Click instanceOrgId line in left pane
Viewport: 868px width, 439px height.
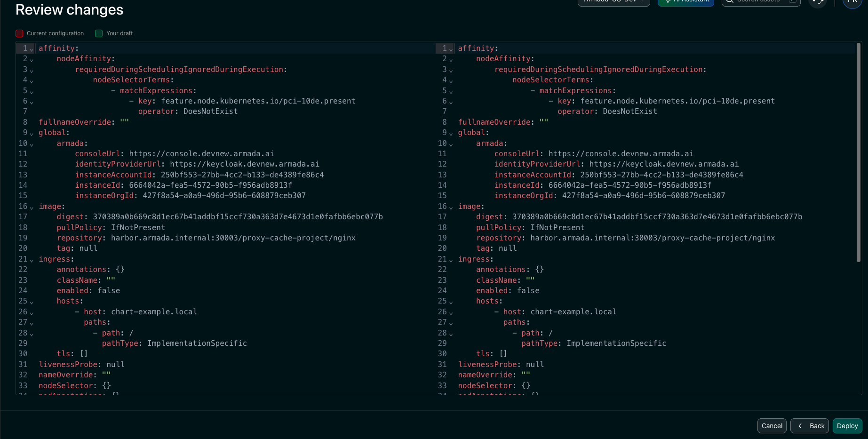[x=191, y=195]
